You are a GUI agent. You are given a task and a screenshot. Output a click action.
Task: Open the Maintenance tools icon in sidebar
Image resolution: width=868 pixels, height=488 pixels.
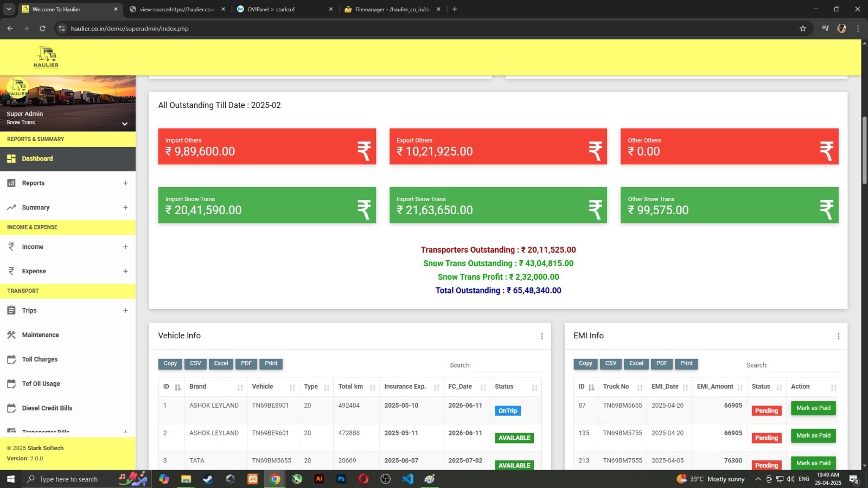tap(11, 335)
